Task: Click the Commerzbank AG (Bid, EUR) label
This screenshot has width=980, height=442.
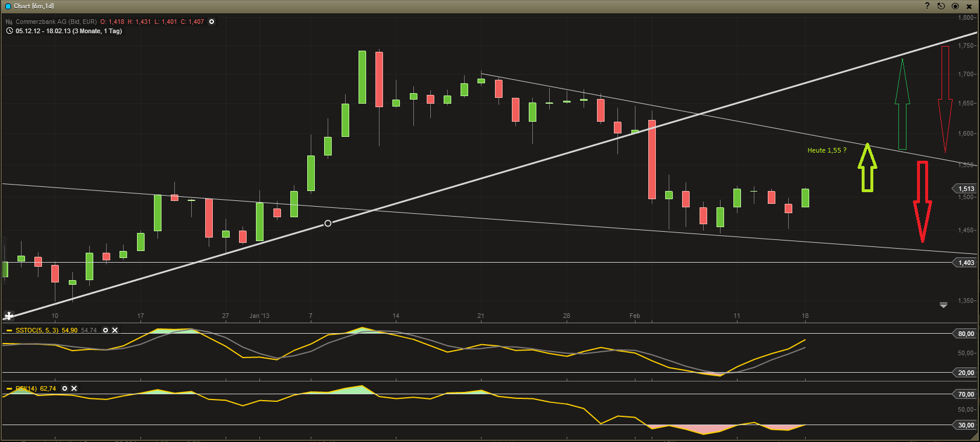Action: click(56, 22)
